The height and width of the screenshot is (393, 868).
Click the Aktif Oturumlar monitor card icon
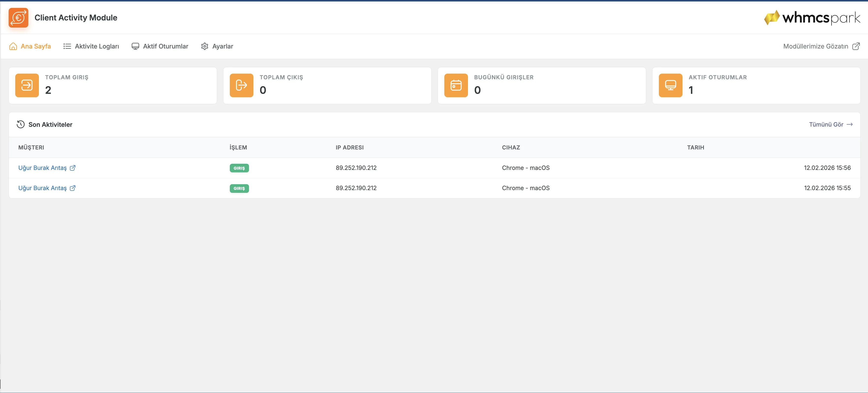670,85
